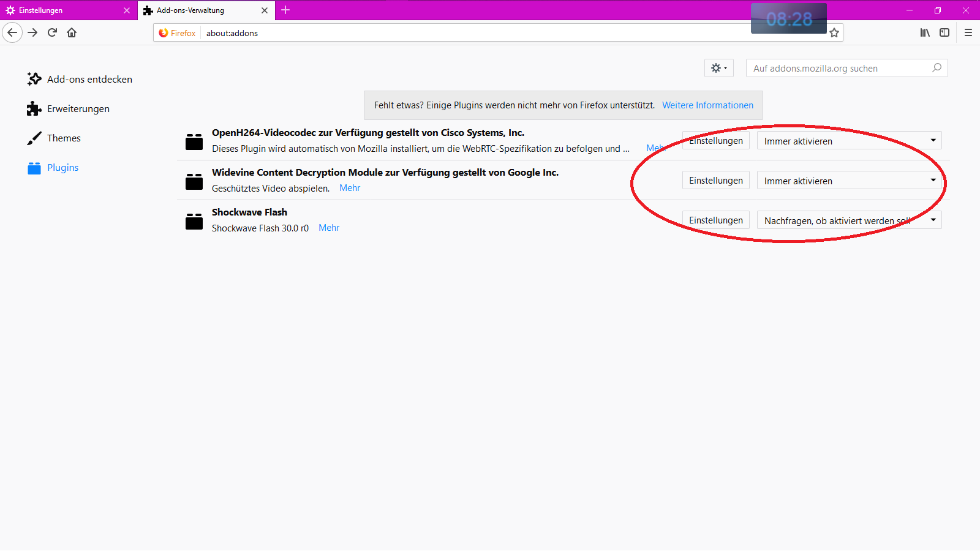Open the Firefox home page
This screenshot has width=980, height=551.
click(x=72, y=32)
